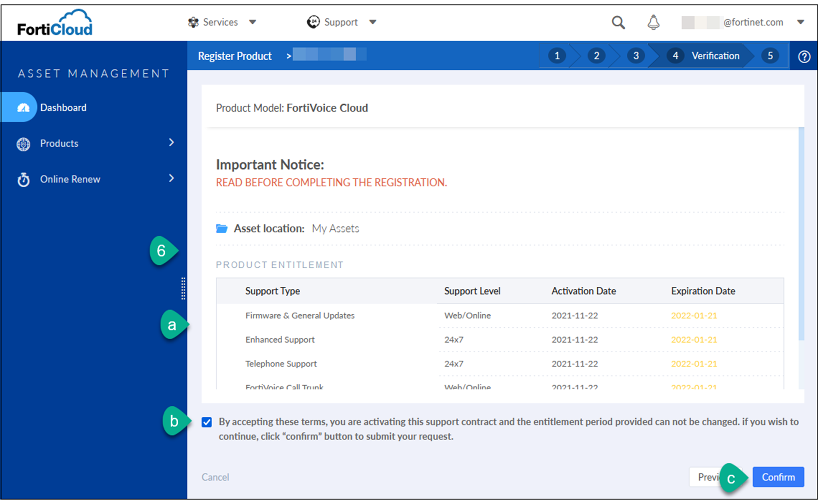Open the search function
818x504 pixels.
click(x=618, y=22)
